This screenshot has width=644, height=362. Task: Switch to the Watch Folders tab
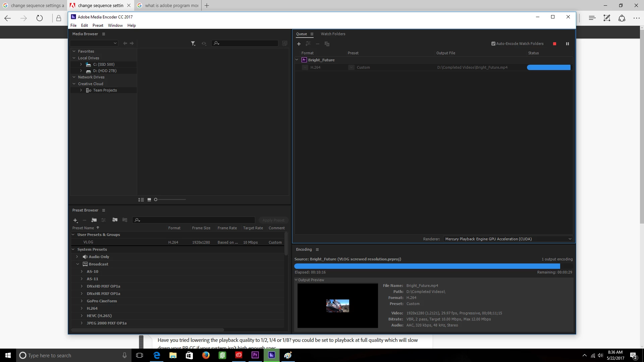click(333, 34)
